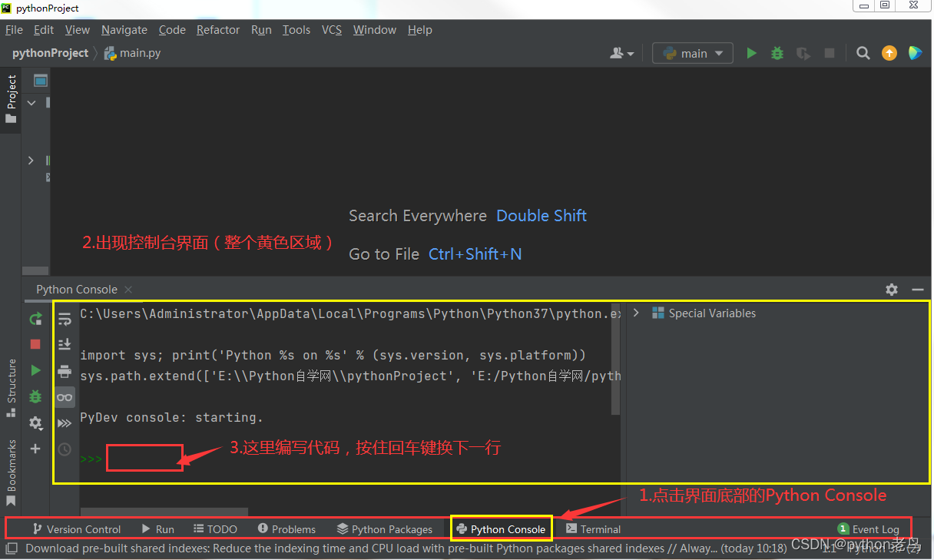Click the top toolbar stop square

[x=830, y=53]
